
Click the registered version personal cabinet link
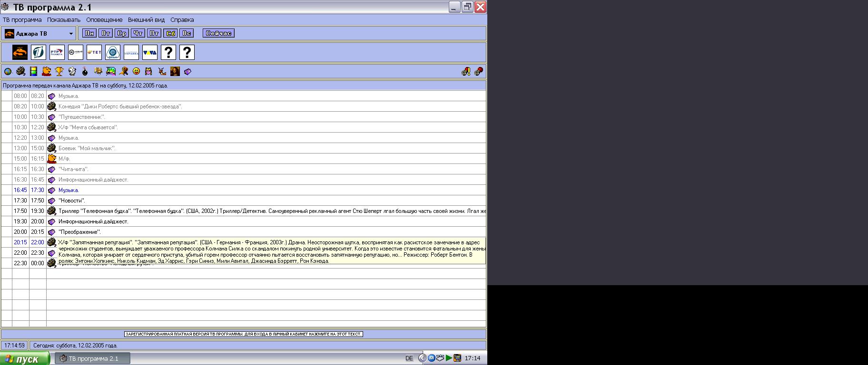[x=244, y=334]
